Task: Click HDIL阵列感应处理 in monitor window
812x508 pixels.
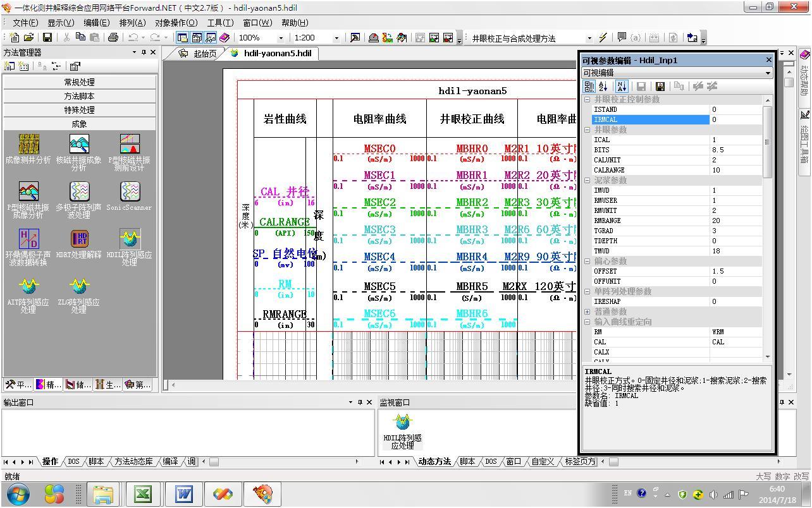Action: (x=402, y=431)
